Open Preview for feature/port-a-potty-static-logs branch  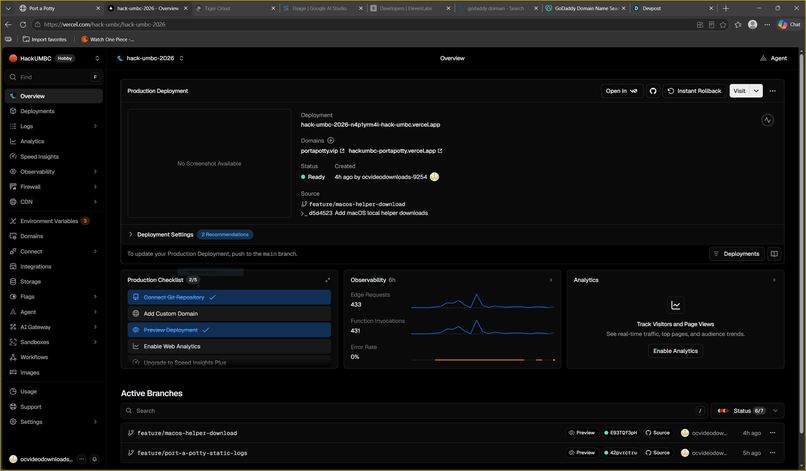pyautogui.click(x=581, y=453)
